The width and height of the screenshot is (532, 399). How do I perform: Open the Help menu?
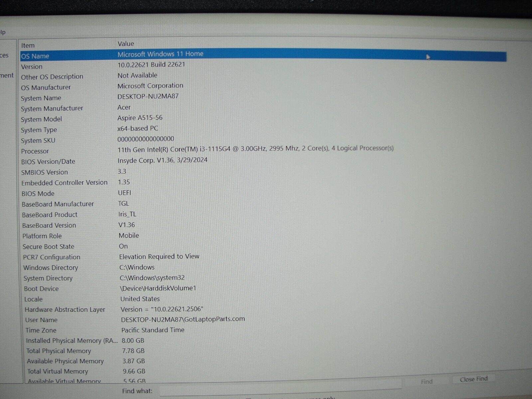3,32
